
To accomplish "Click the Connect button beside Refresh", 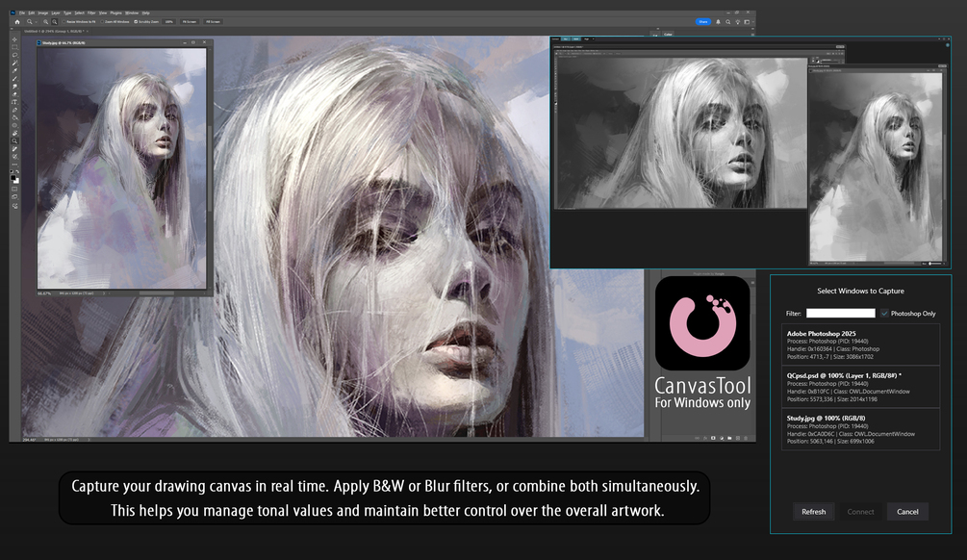I will coord(860,511).
